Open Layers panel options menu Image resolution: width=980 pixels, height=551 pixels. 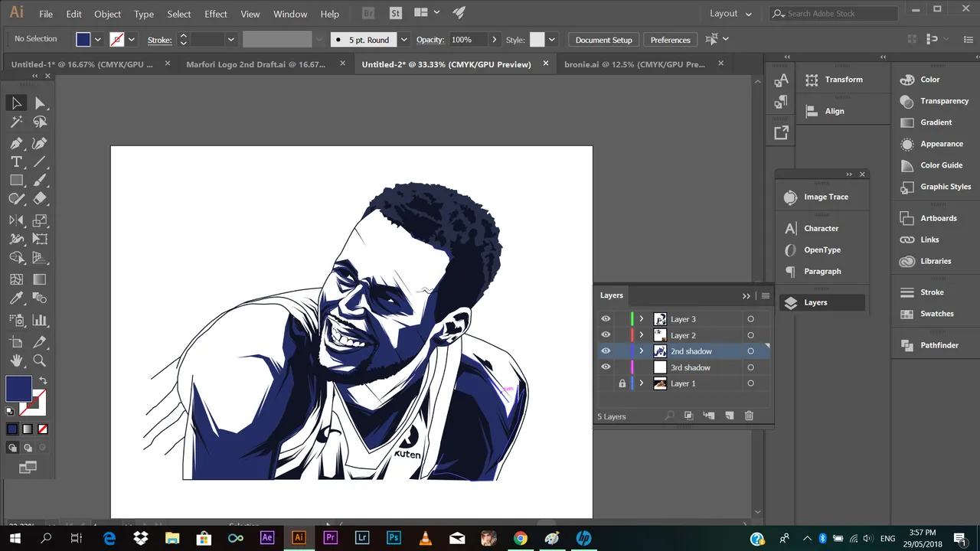coord(765,295)
